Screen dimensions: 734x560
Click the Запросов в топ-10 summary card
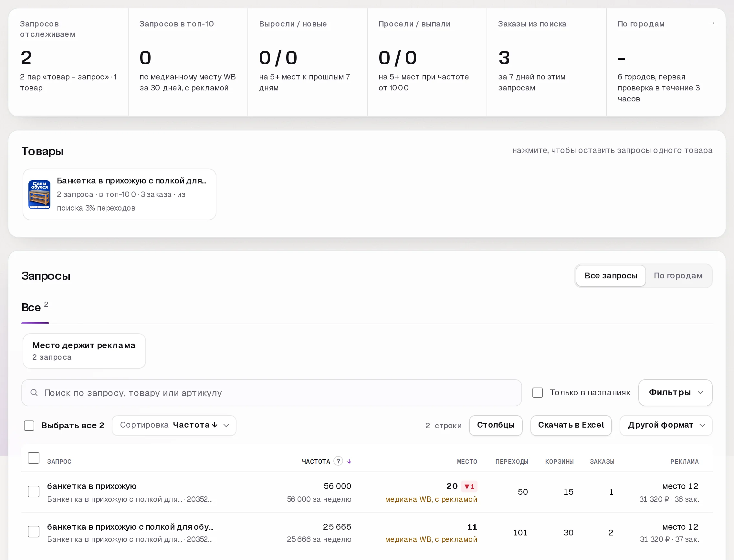[188, 62]
